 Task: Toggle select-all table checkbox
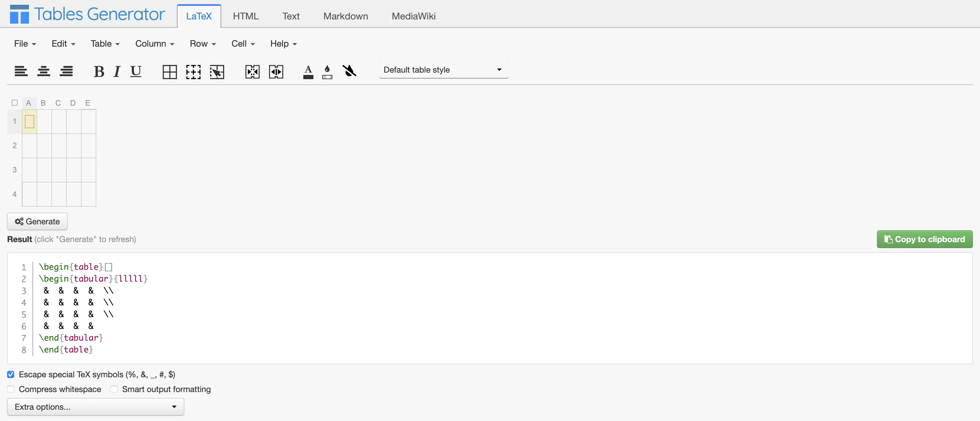point(14,103)
